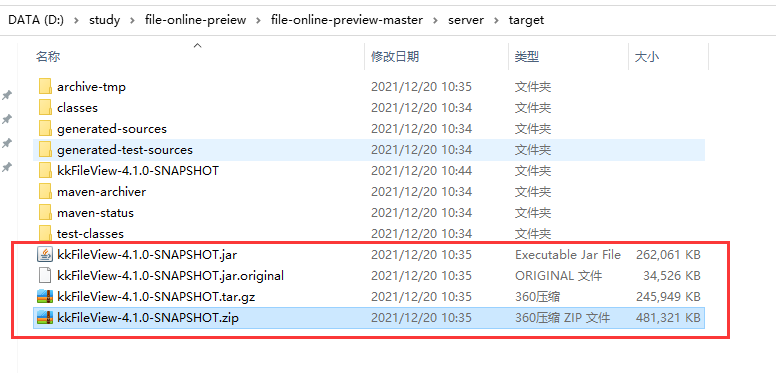
Task: Sort by the 名称 column header
Action: pos(48,57)
